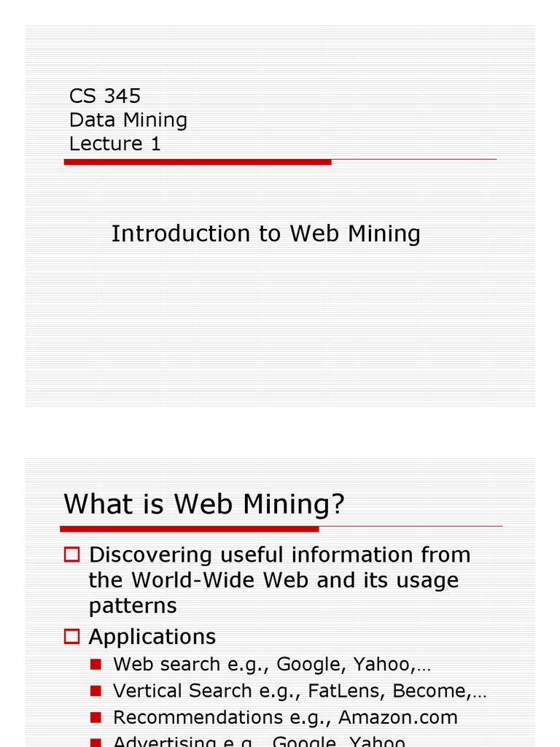Click the "Lecture 1" text
Image resolution: width=560 pixels, height=747 pixels.
(x=115, y=144)
